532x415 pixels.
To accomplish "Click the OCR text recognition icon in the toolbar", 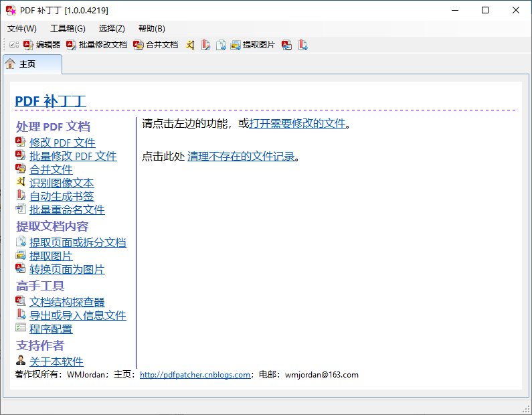I will tap(190, 45).
